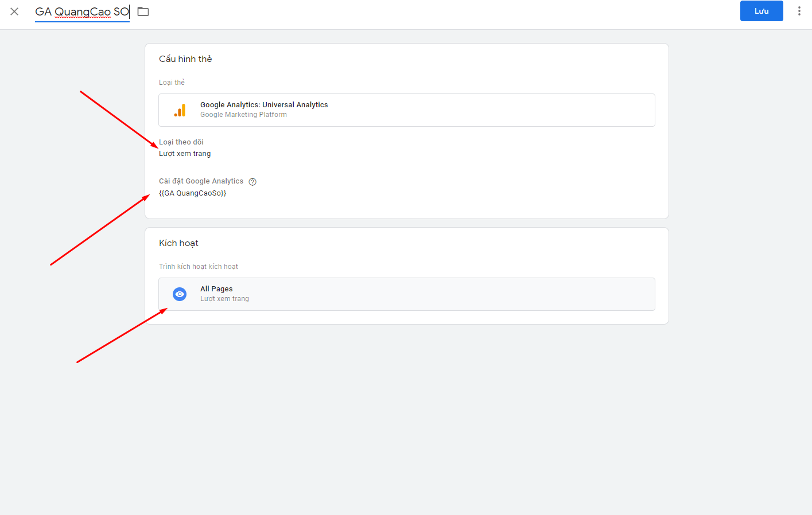Select the All Pages trigger row

407,294
